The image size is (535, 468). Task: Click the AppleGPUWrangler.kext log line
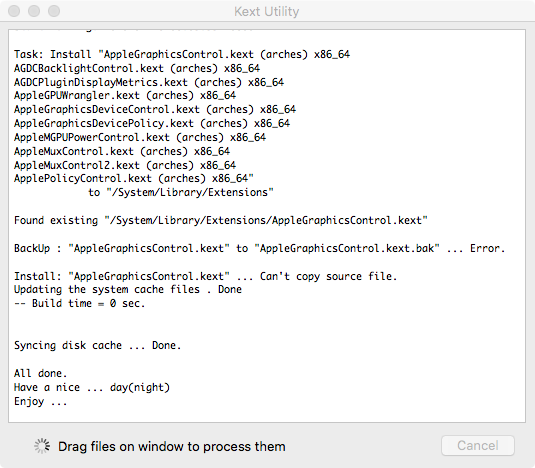click(125, 95)
